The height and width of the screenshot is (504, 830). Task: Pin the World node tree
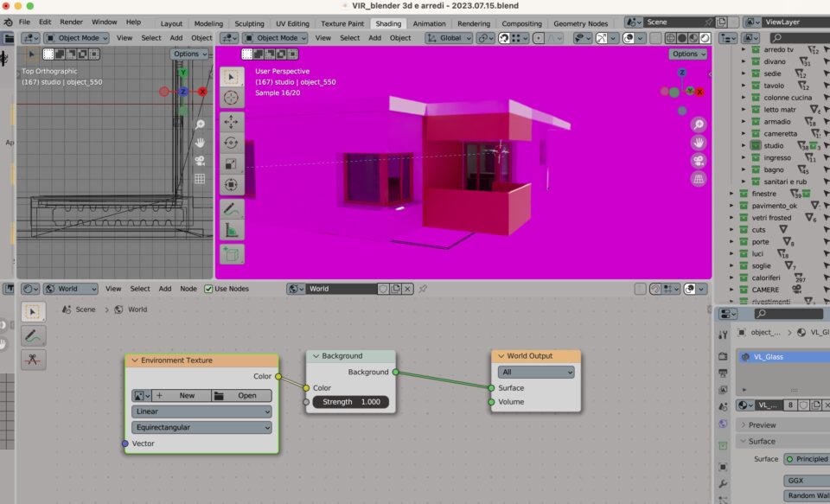point(423,289)
